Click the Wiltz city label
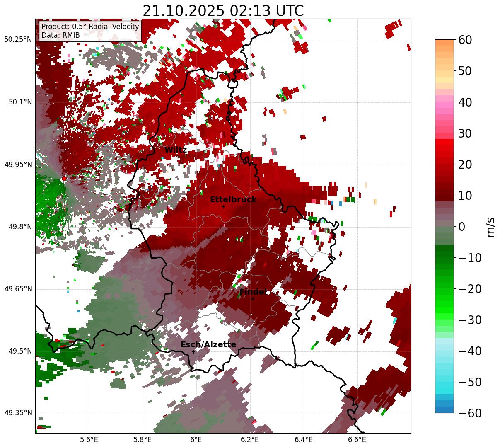 [176, 150]
